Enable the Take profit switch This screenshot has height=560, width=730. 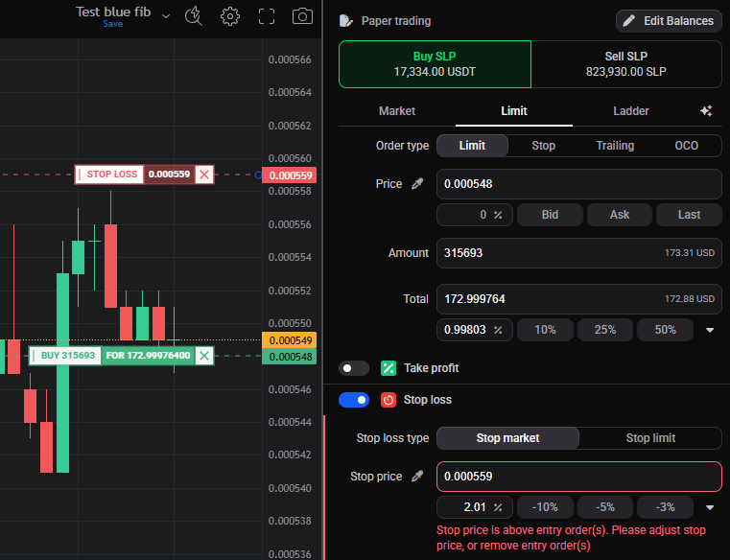coord(353,368)
